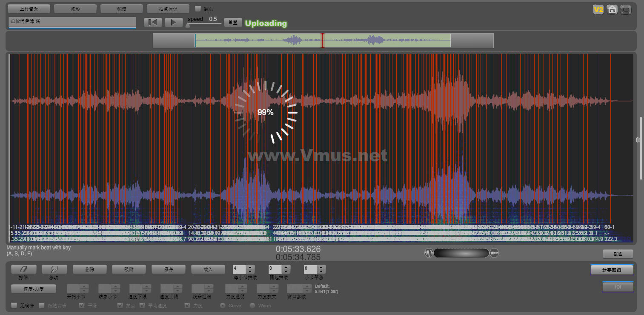The width and height of the screenshot is (644, 315).
Task: Select the Curve radio button
Action: pyautogui.click(x=222, y=306)
